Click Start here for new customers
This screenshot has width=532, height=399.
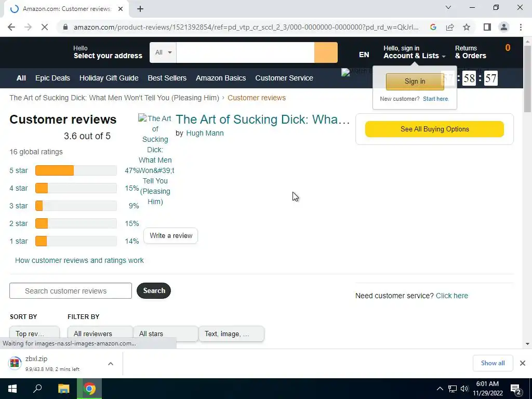click(x=436, y=99)
